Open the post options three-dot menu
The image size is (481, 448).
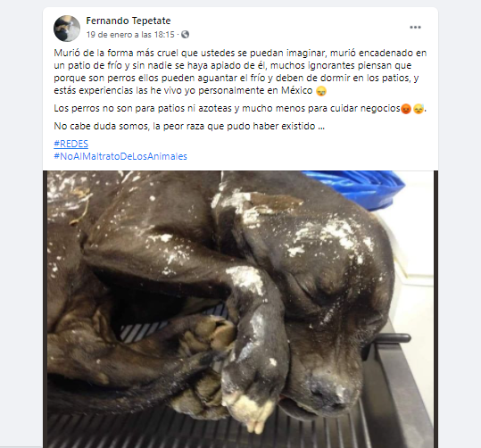(415, 28)
